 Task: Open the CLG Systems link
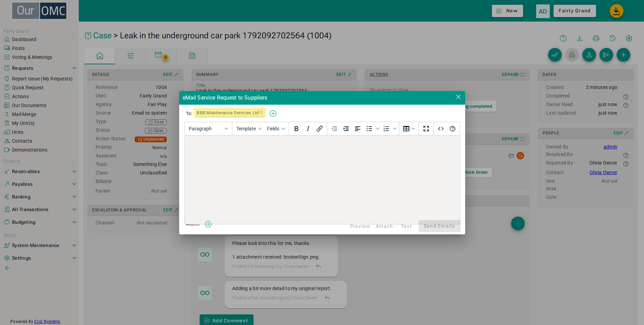[47, 322]
